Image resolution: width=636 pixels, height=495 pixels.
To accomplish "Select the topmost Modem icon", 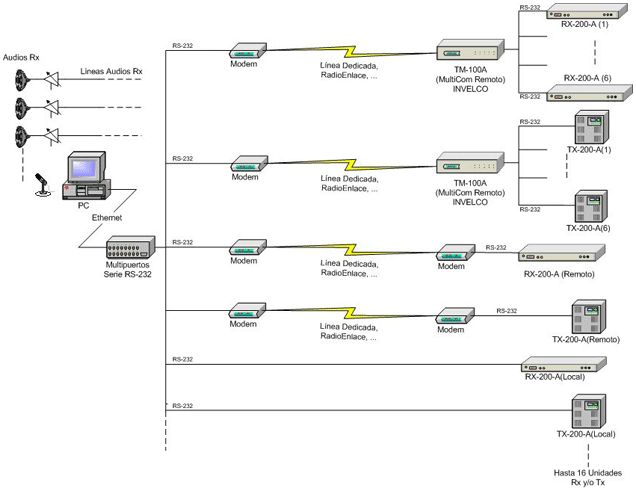I will [248, 51].
